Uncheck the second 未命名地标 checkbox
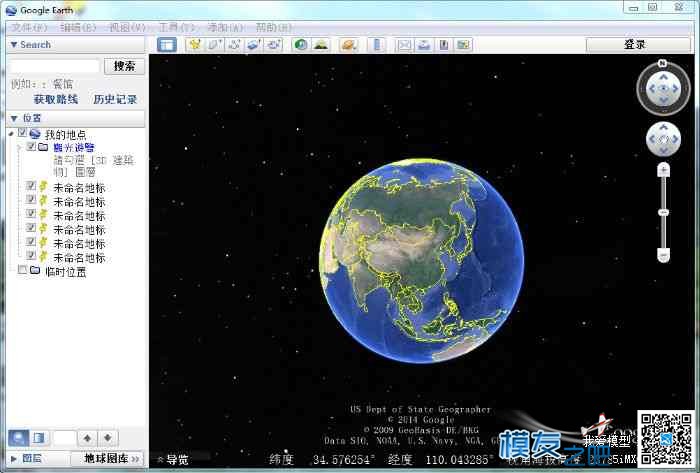 click(x=31, y=199)
